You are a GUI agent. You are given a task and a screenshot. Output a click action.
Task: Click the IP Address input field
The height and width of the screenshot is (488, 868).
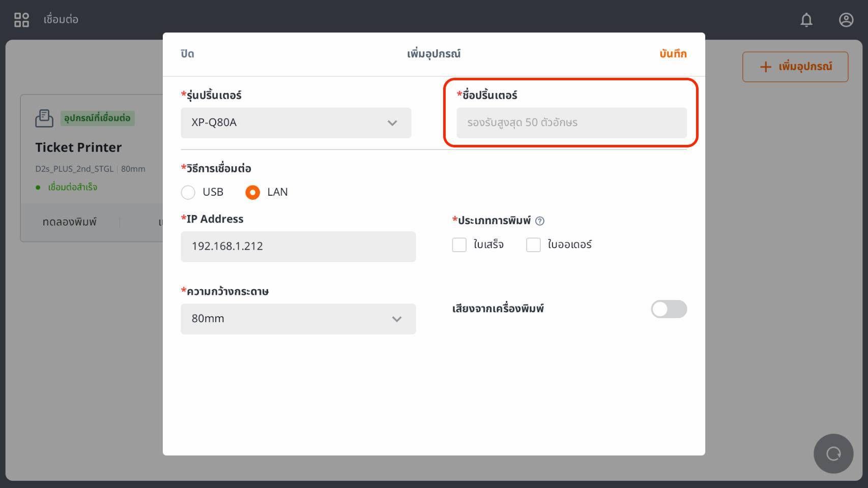298,247
